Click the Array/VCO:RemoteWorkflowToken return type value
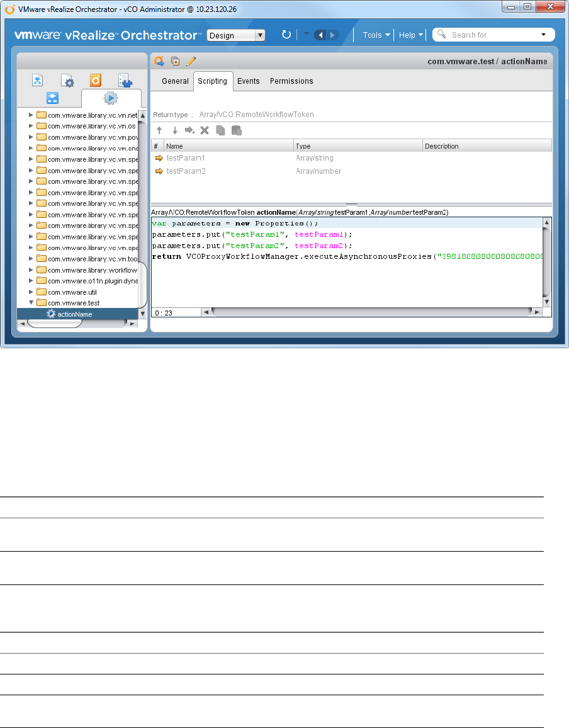Viewport: 569px width, 728px height. click(x=257, y=114)
